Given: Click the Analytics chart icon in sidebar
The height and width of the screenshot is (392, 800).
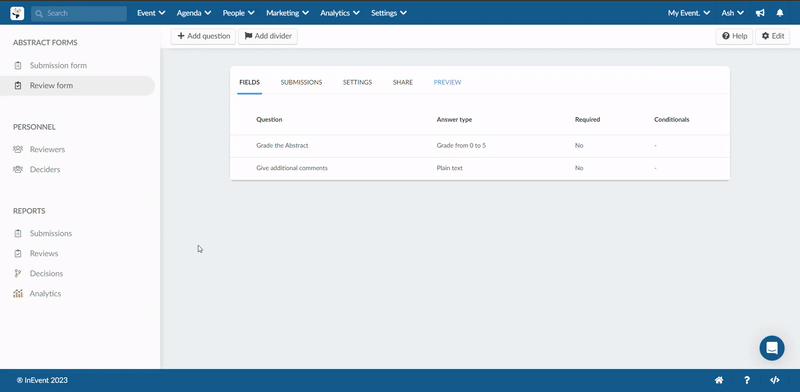Looking at the screenshot, I should click(18, 293).
